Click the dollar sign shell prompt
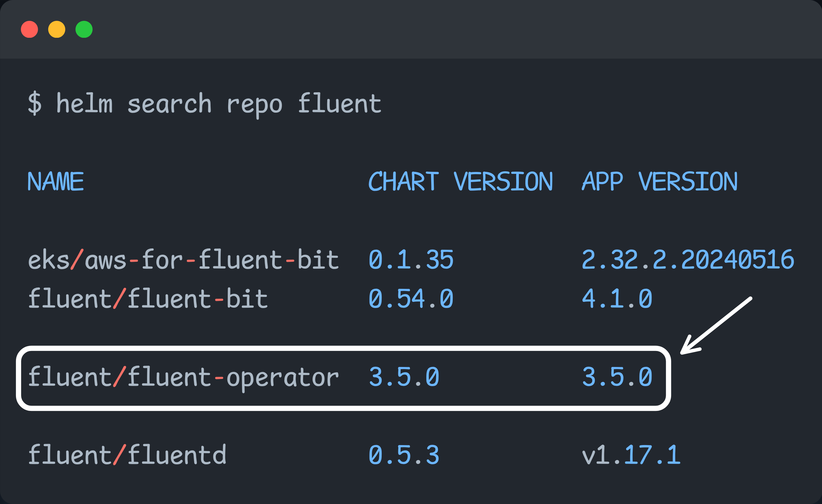This screenshot has width=822, height=504. (x=35, y=104)
